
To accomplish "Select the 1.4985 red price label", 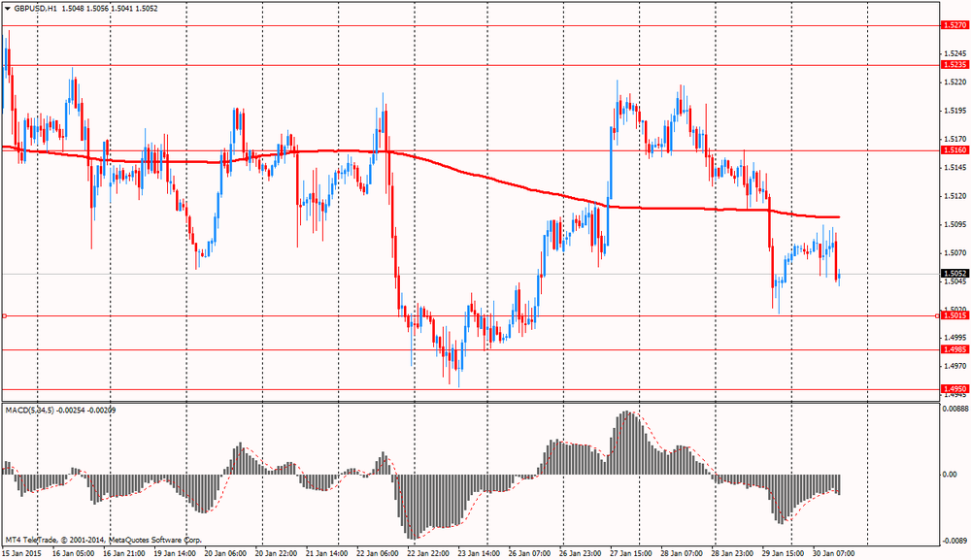I will [x=954, y=349].
